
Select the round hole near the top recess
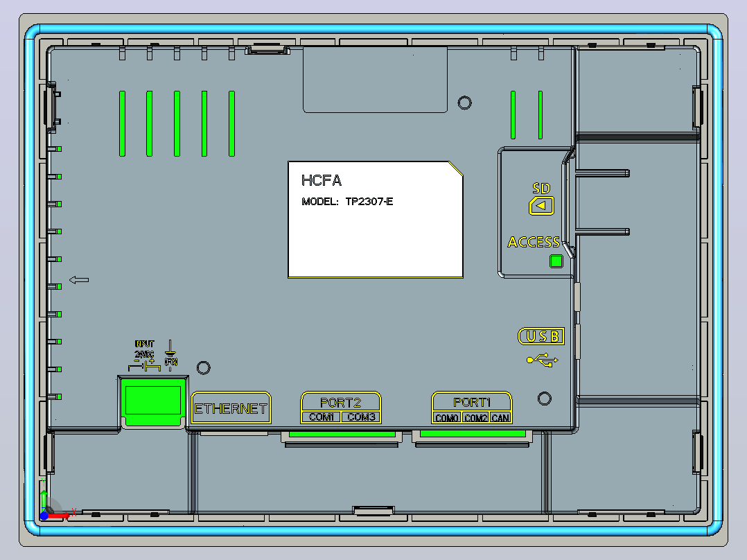coord(464,103)
